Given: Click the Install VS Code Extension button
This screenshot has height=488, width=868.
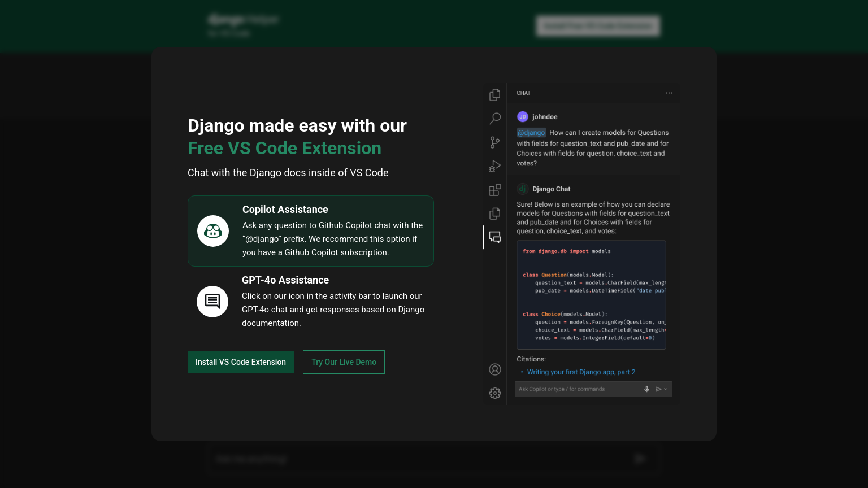Looking at the screenshot, I should click(240, 362).
